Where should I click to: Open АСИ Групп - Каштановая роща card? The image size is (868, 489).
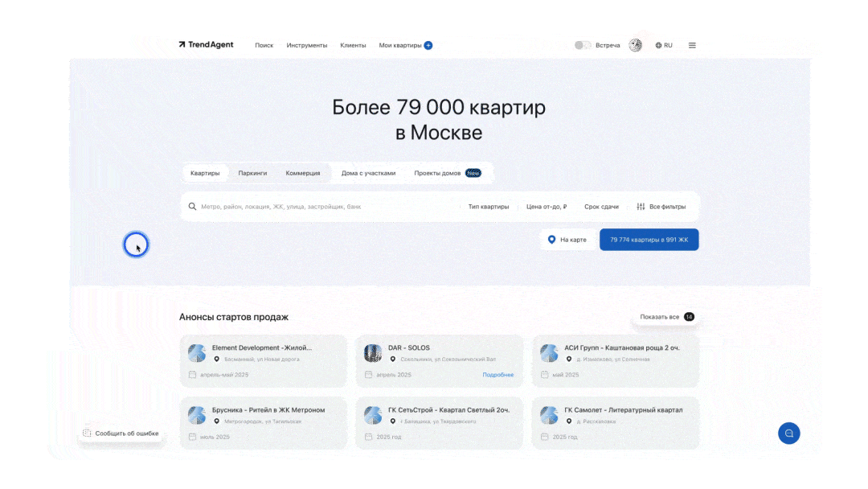click(x=616, y=361)
